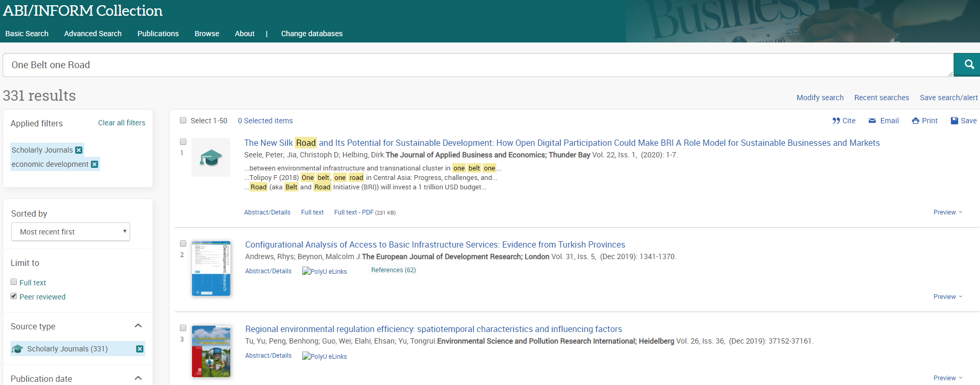The image size is (980, 385).
Task: Remove the Scholarly Journals applied filter
Action: (79, 150)
